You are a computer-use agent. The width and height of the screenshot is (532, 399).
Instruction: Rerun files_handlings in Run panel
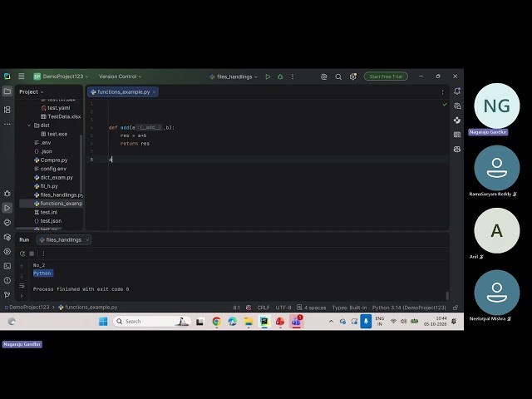pyautogui.click(x=22, y=254)
